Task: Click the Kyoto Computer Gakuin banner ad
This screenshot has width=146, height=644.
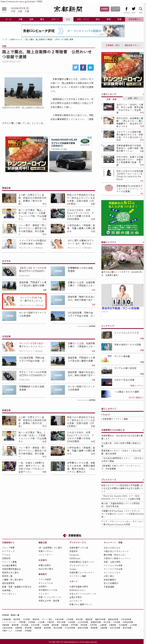Action: coord(73,31)
